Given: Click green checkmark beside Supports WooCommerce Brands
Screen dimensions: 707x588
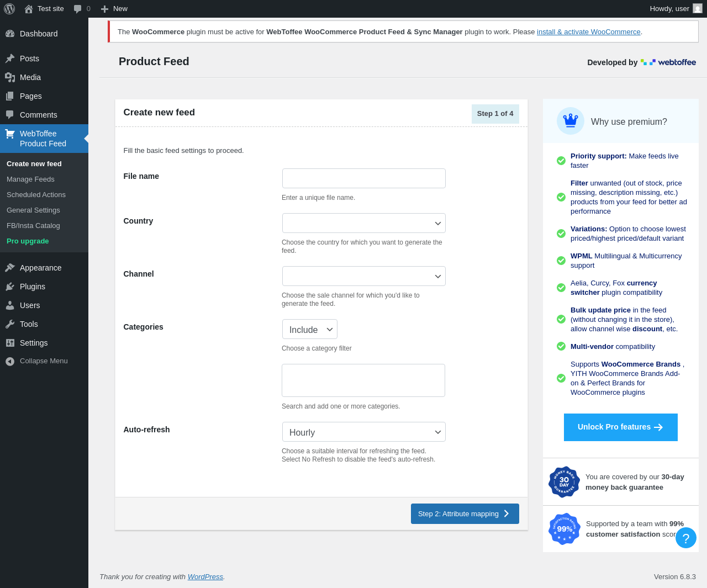Looking at the screenshot, I should [x=561, y=378].
